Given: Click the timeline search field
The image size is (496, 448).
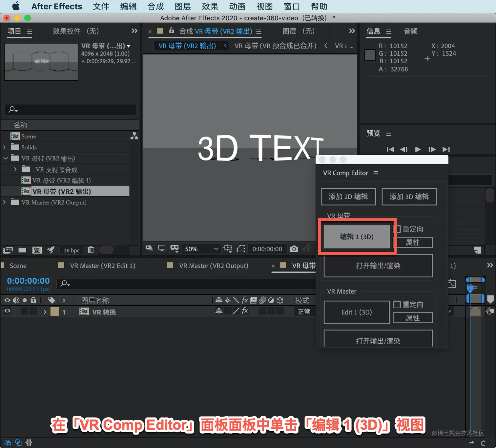Looking at the screenshot, I should click(x=186, y=283).
